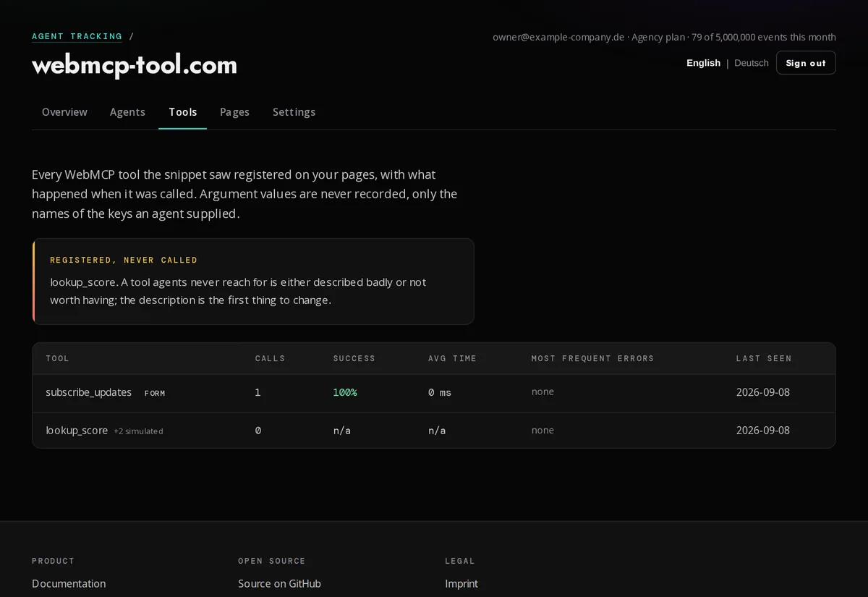Click the OPEN SOURCE footer heading
Viewport: 868px width, 597px height.
(272, 561)
